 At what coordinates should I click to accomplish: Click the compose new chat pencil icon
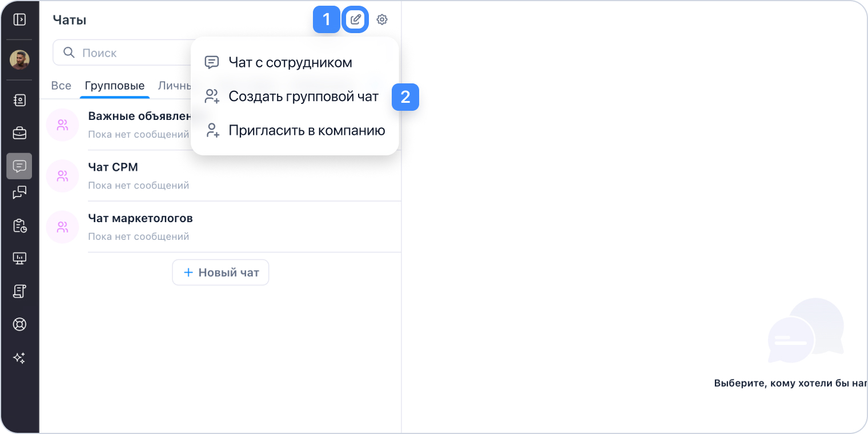coord(356,20)
